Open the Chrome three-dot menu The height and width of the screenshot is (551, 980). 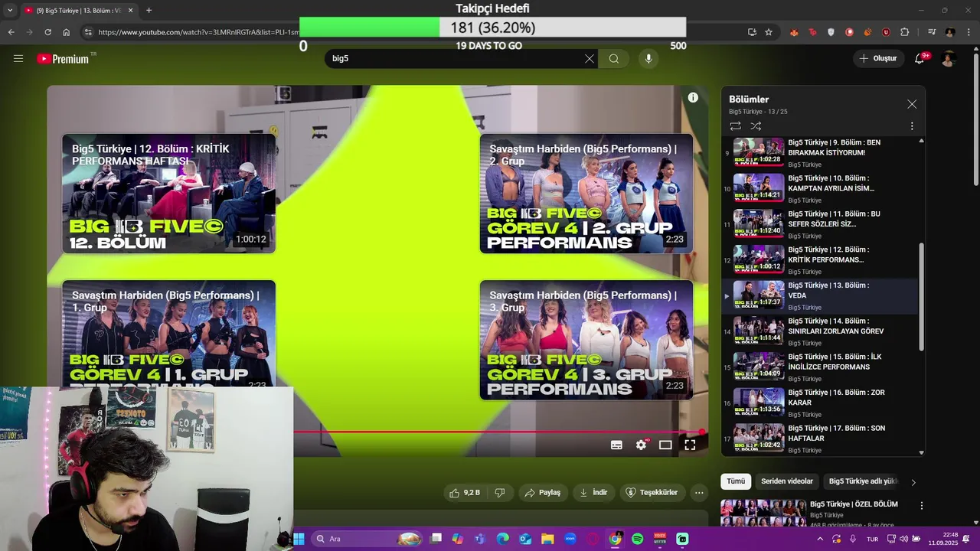pyautogui.click(x=969, y=32)
